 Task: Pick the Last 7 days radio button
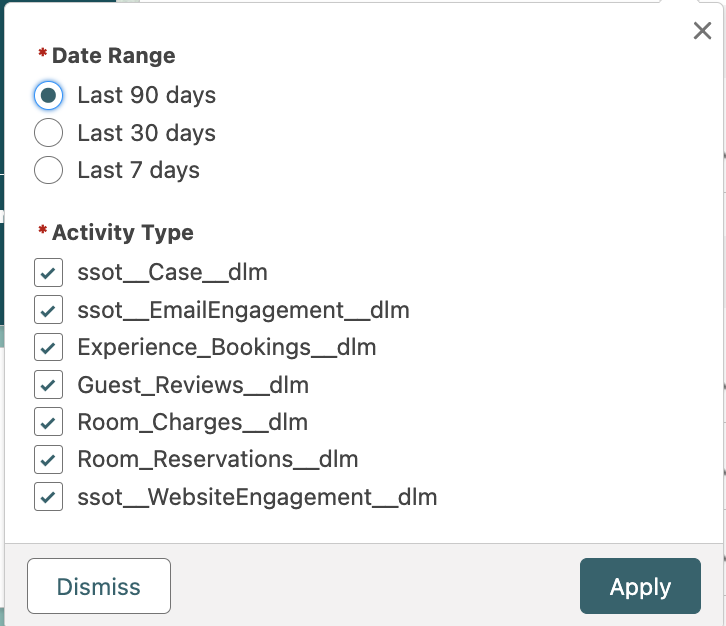pyautogui.click(x=48, y=171)
